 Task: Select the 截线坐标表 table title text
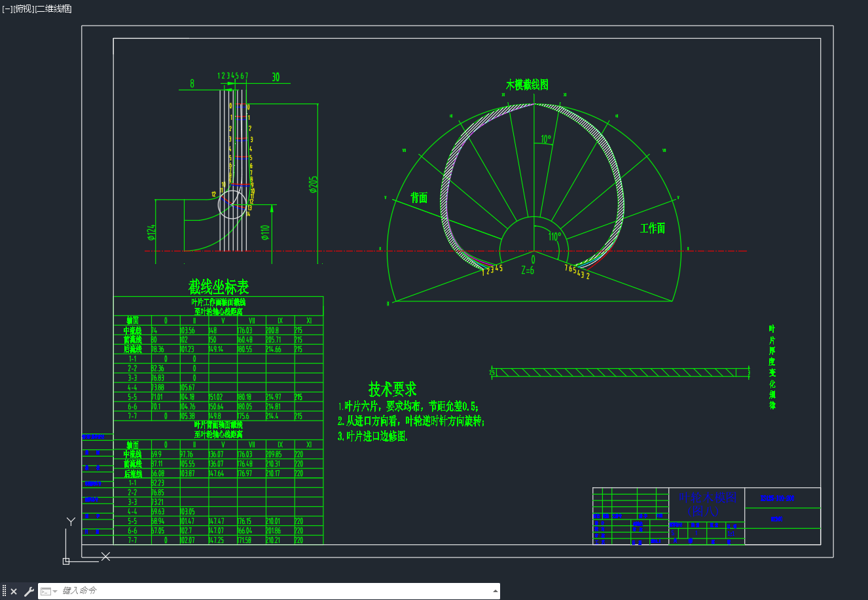219,287
